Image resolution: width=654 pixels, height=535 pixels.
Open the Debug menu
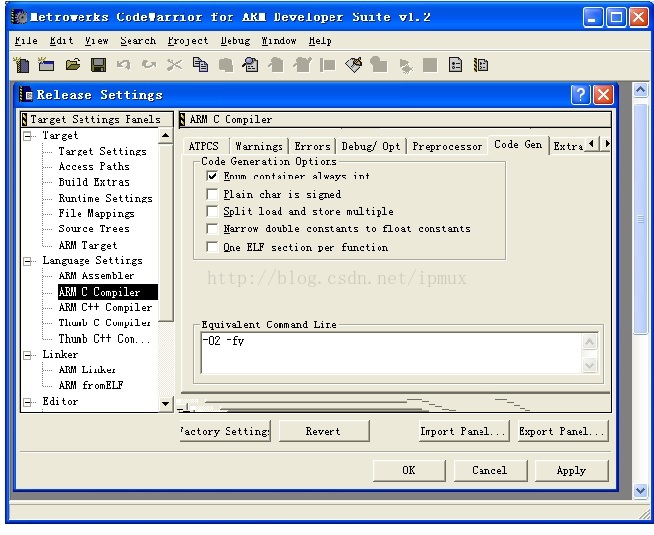pos(235,41)
